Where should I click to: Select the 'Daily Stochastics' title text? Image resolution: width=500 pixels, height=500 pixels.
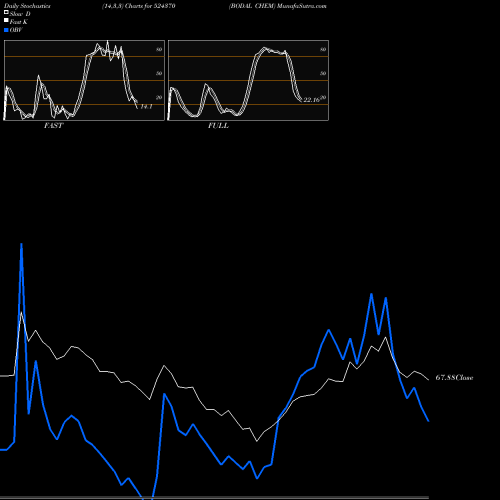click(x=27, y=6)
